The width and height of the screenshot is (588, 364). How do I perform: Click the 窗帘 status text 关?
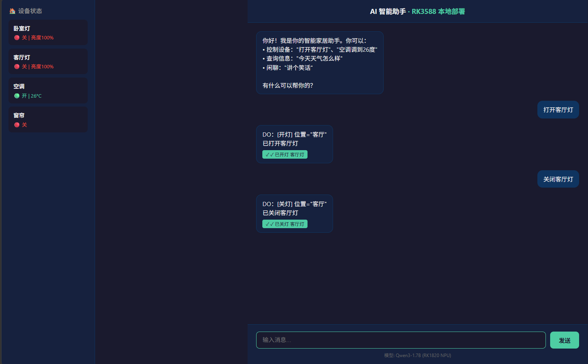pyautogui.click(x=24, y=125)
